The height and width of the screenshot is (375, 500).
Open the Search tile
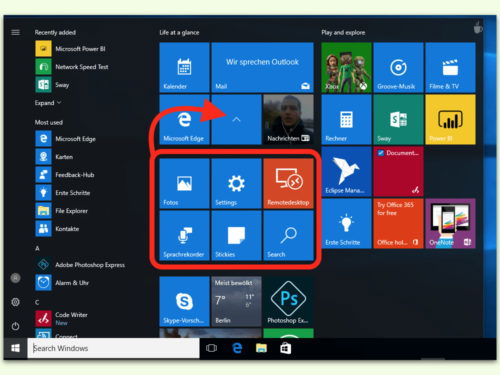pos(288,235)
